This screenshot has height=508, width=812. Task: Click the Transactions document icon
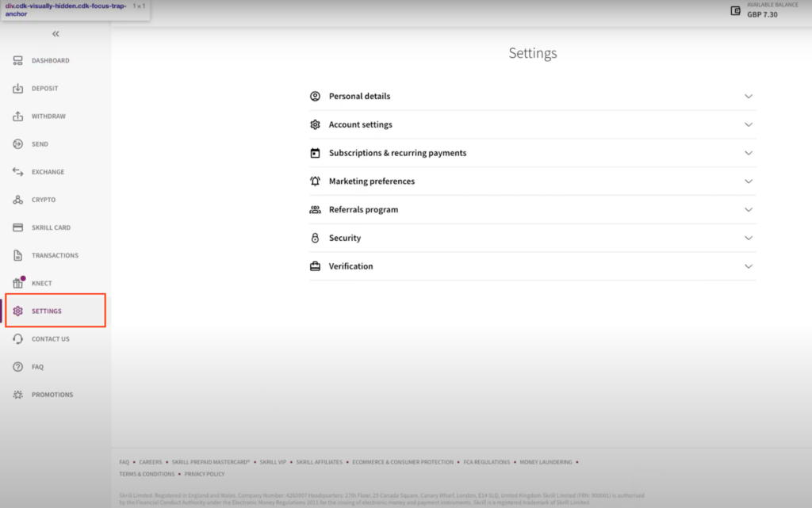(17, 255)
